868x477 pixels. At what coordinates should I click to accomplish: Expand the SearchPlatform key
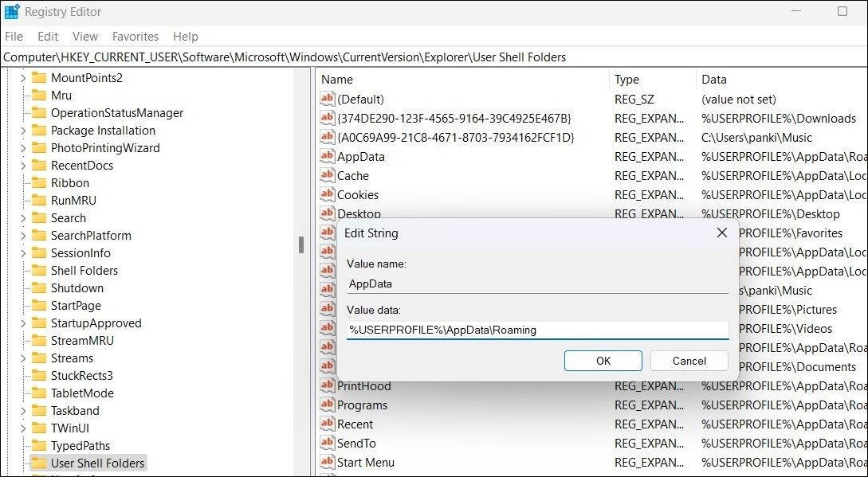[22, 236]
